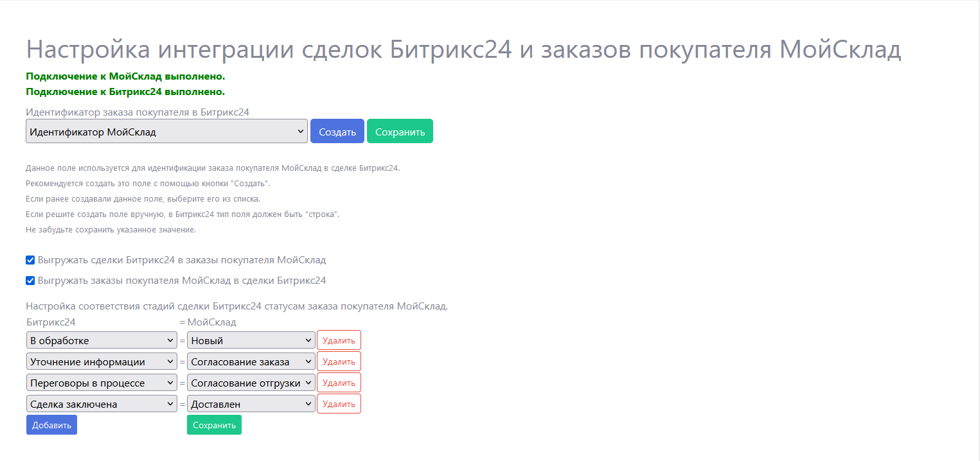The width and height of the screenshot is (980, 461).
Task: Open the Новый status dropdown
Action: pyautogui.click(x=251, y=340)
